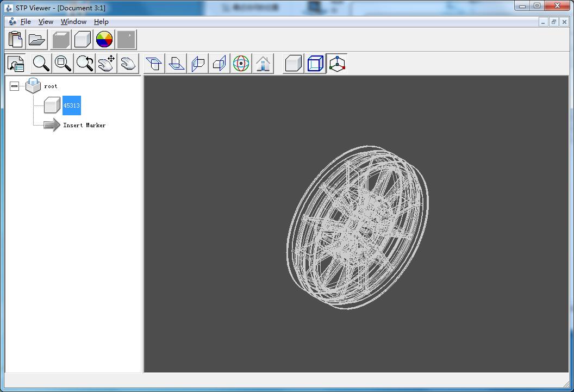This screenshot has height=392, width=574.
Task: Select the pan hand with arrows tool
Action: point(106,63)
